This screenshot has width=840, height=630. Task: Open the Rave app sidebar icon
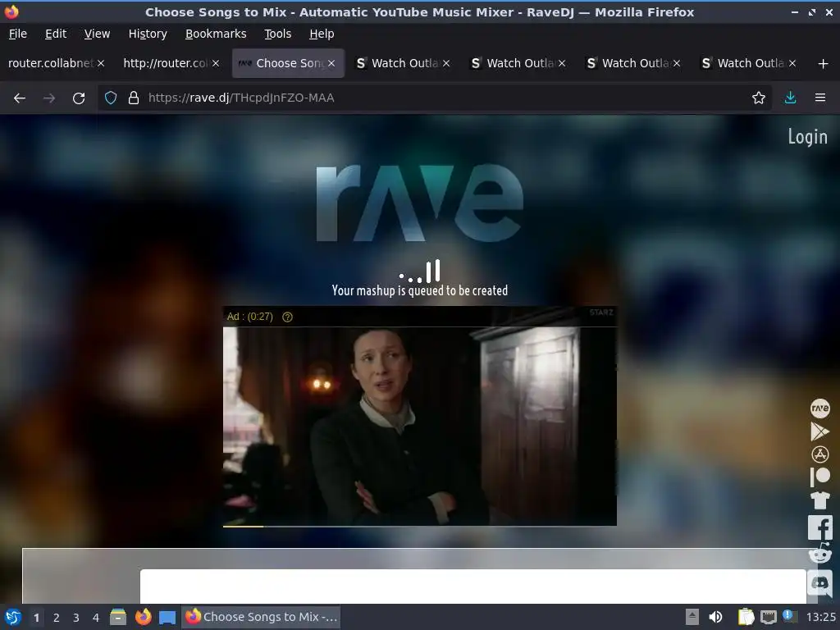820,409
